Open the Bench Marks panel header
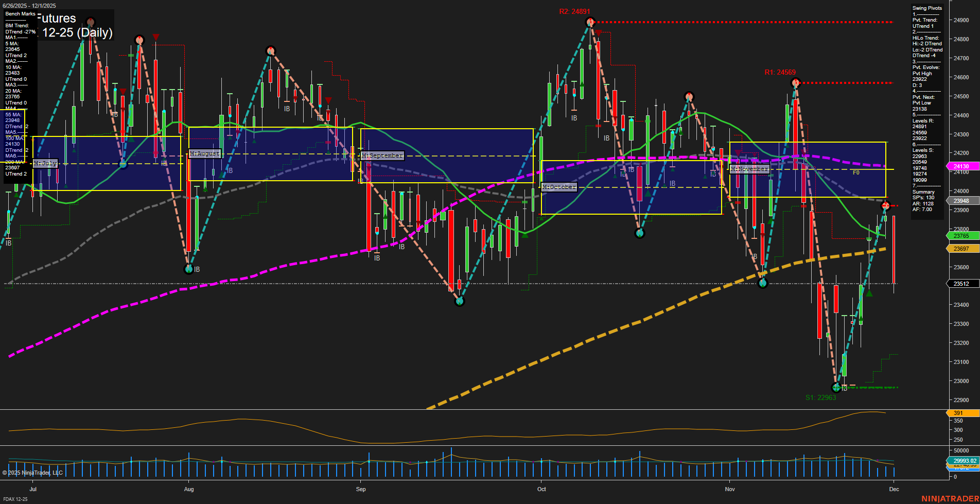 [x=20, y=13]
